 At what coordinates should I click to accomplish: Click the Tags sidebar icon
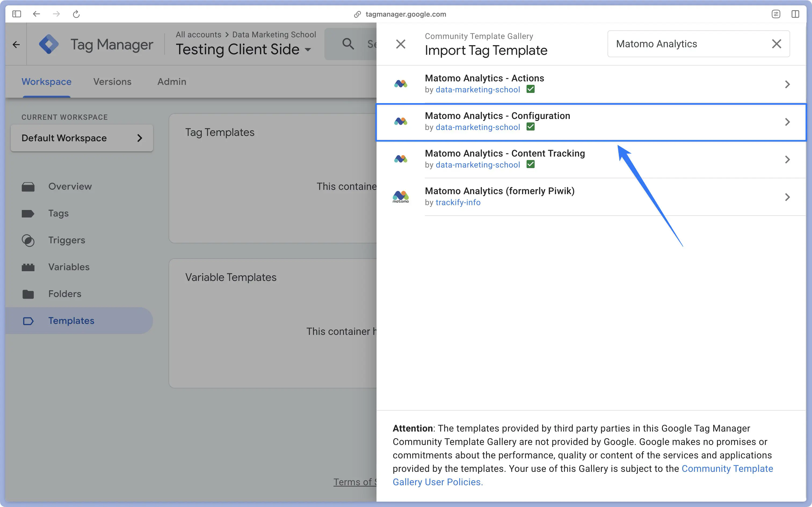pyautogui.click(x=28, y=213)
